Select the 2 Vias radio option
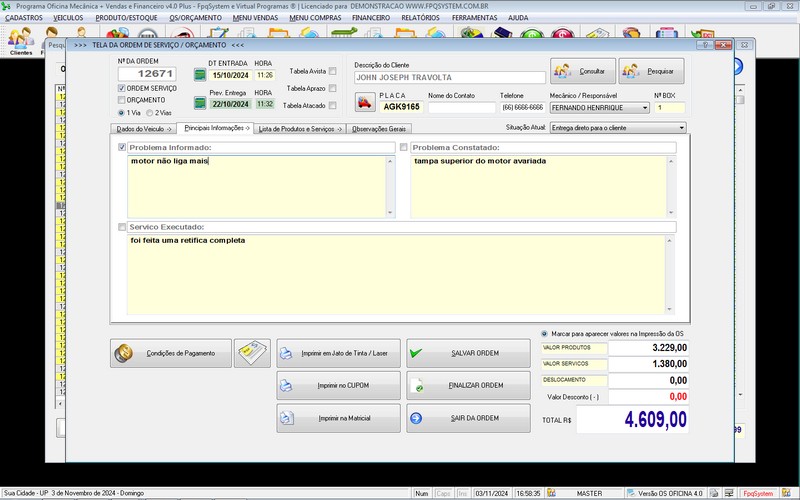This screenshot has height=500, width=800. (x=149, y=113)
